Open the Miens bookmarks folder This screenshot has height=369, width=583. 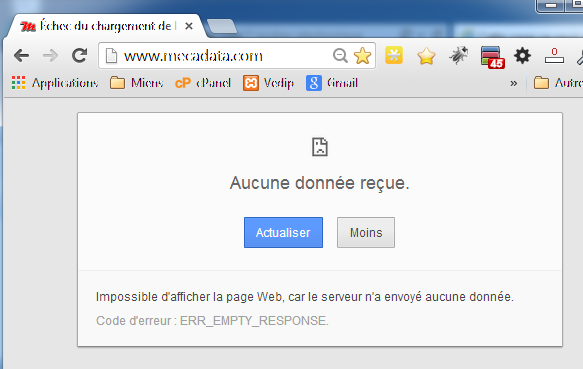pyautogui.click(x=136, y=83)
